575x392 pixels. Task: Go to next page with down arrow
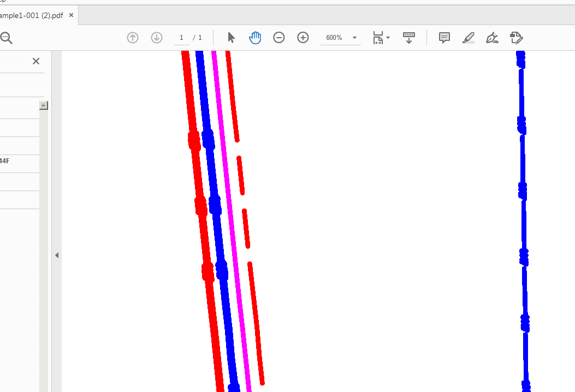tap(157, 38)
